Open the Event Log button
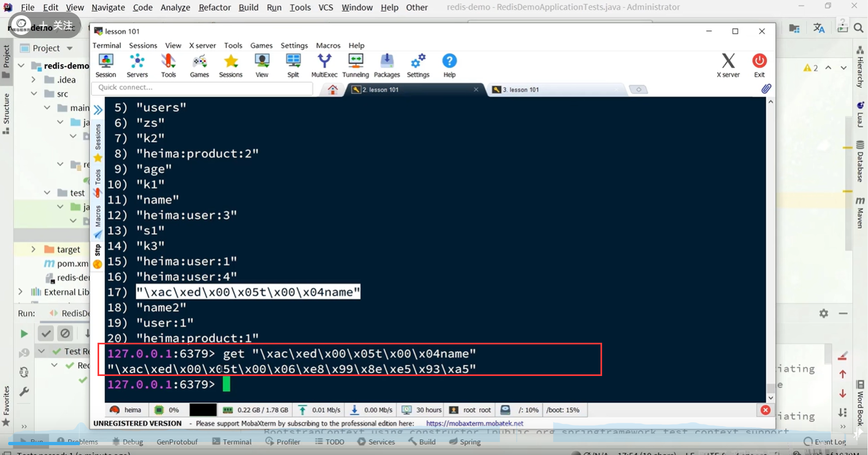 [825, 442]
